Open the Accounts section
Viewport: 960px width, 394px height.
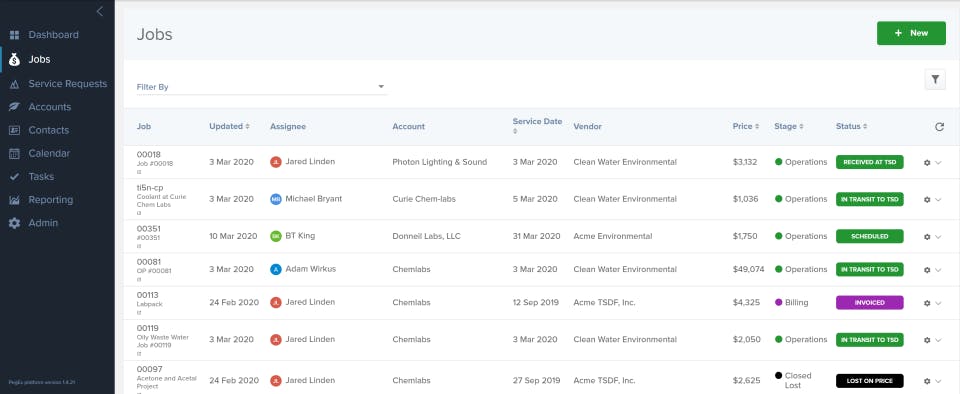tap(50, 107)
